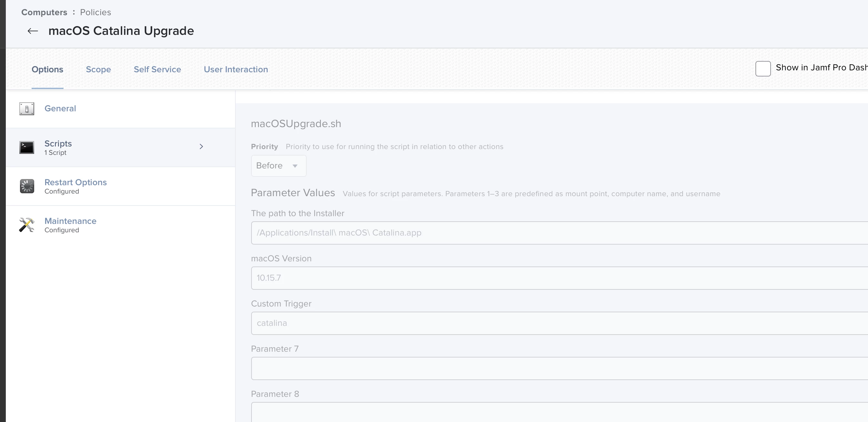Click the Maintenance tools icon
868x422 pixels.
[x=27, y=225]
